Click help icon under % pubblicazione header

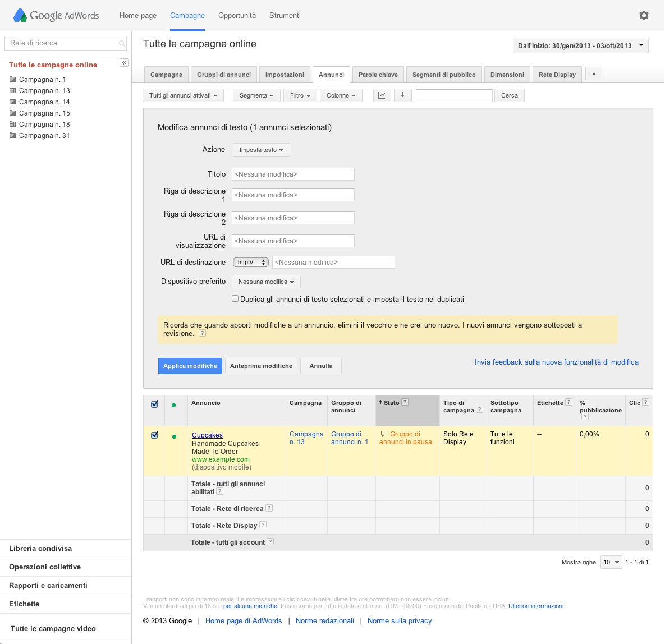click(x=585, y=417)
